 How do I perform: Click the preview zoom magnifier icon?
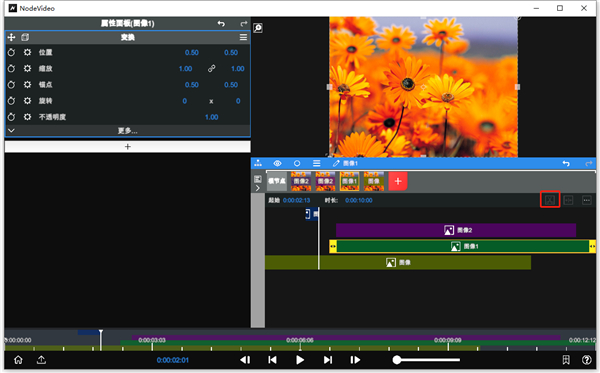click(258, 28)
